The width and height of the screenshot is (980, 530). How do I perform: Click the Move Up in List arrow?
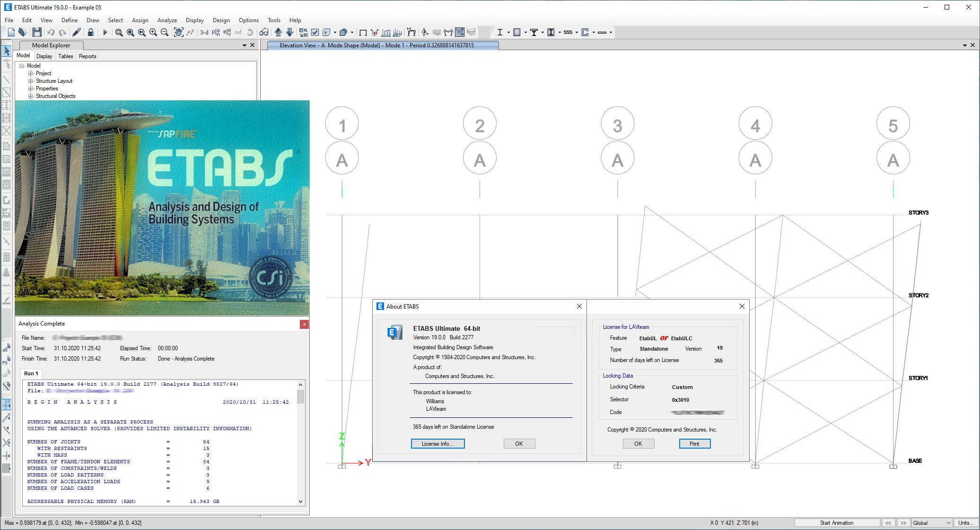coord(278,32)
